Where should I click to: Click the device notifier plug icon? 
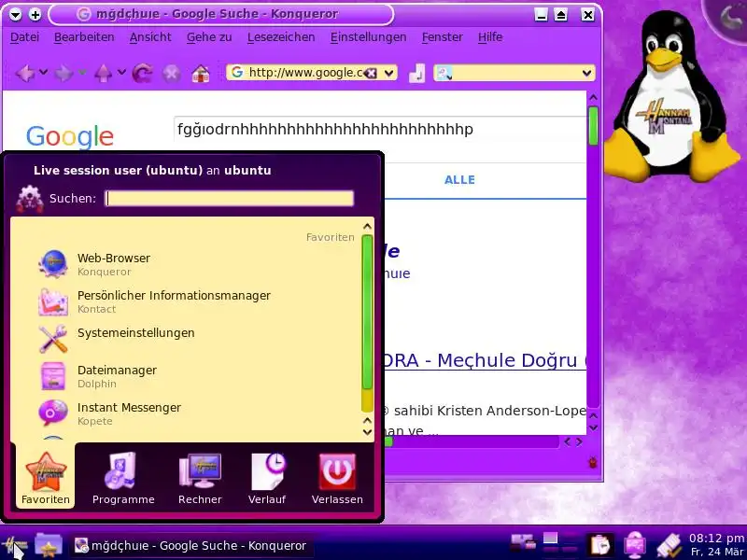pos(669,546)
